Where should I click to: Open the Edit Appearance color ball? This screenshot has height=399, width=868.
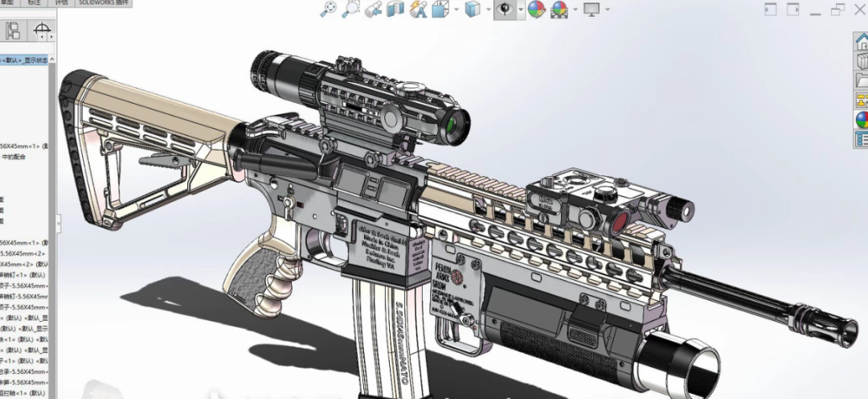(536, 9)
